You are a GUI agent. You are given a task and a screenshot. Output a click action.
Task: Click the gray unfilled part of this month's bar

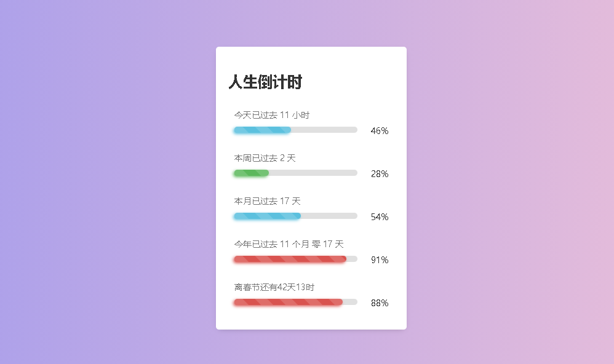[x=329, y=216]
